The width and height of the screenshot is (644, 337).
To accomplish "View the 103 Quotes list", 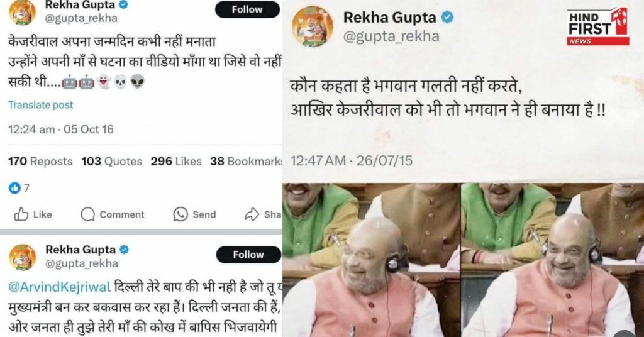I will [x=112, y=162].
